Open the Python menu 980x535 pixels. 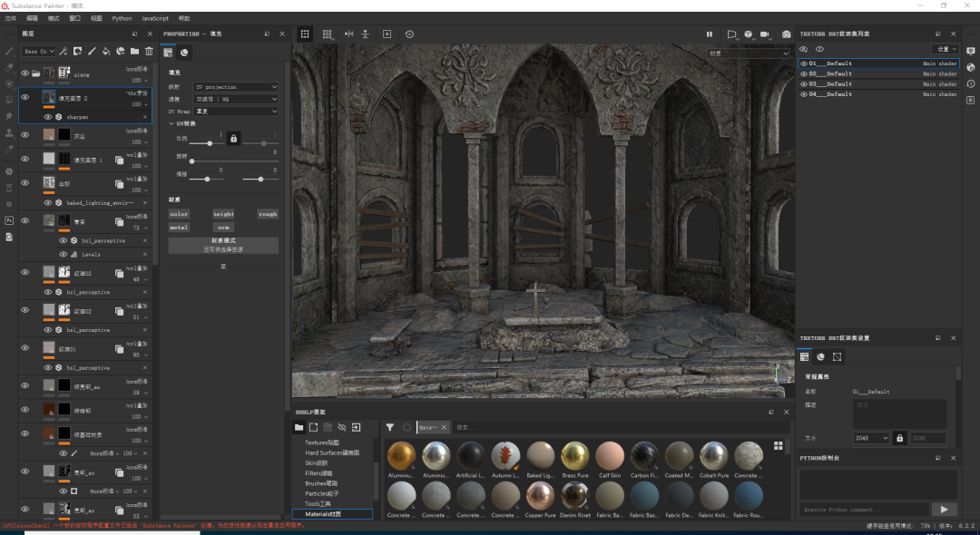[x=122, y=18]
